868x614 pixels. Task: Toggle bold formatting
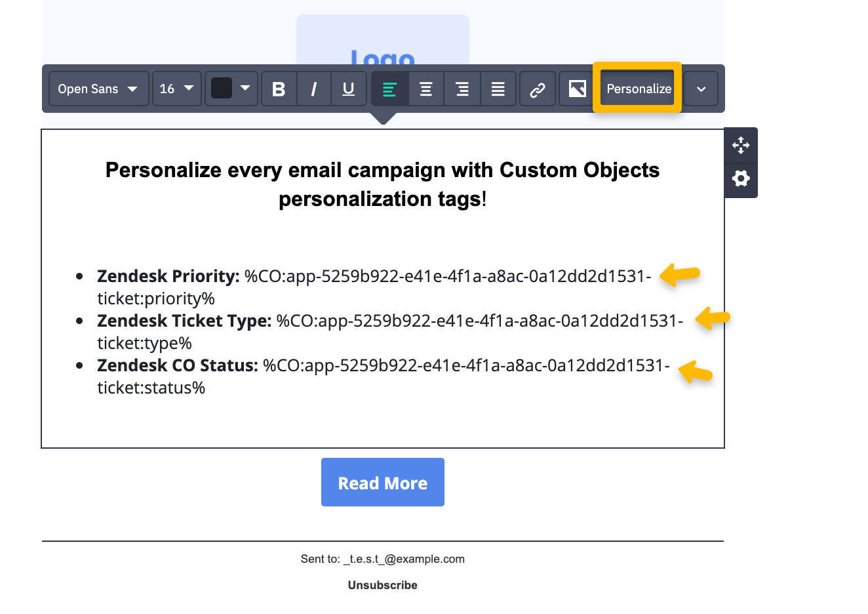click(279, 89)
